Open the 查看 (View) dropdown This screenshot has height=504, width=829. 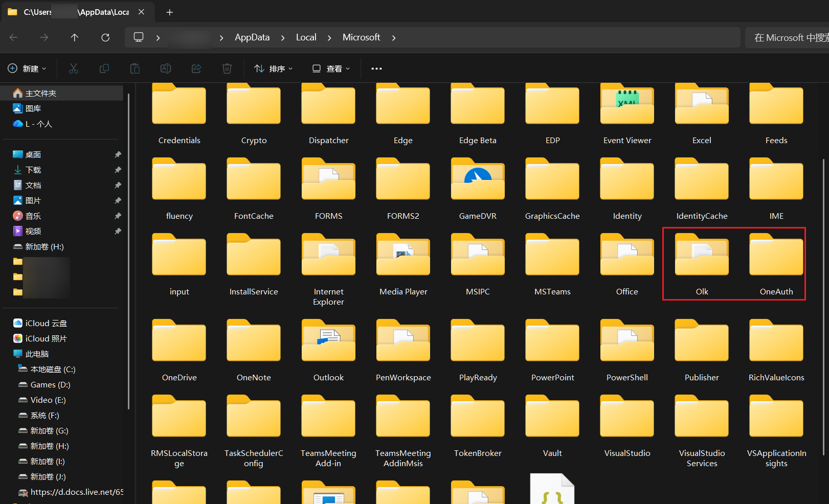pyautogui.click(x=331, y=68)
